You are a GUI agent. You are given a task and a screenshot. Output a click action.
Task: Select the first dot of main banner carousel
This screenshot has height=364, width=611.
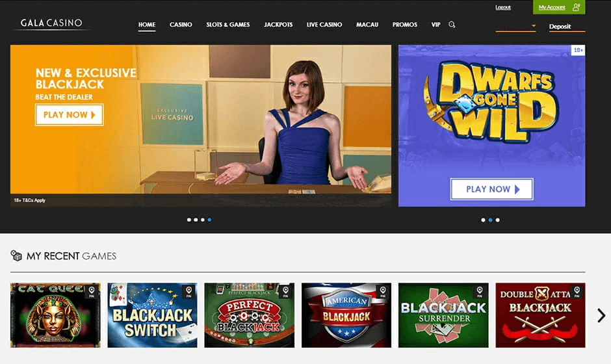click(x=188, y=220)
